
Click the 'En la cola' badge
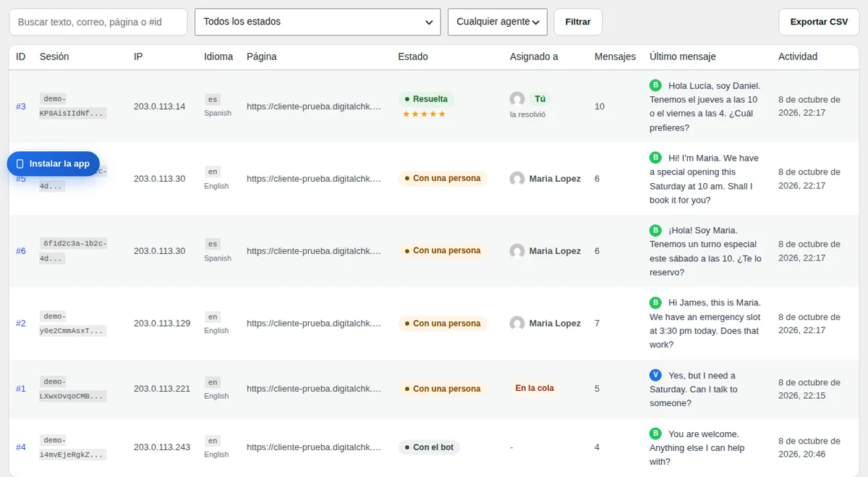(535, 389)
